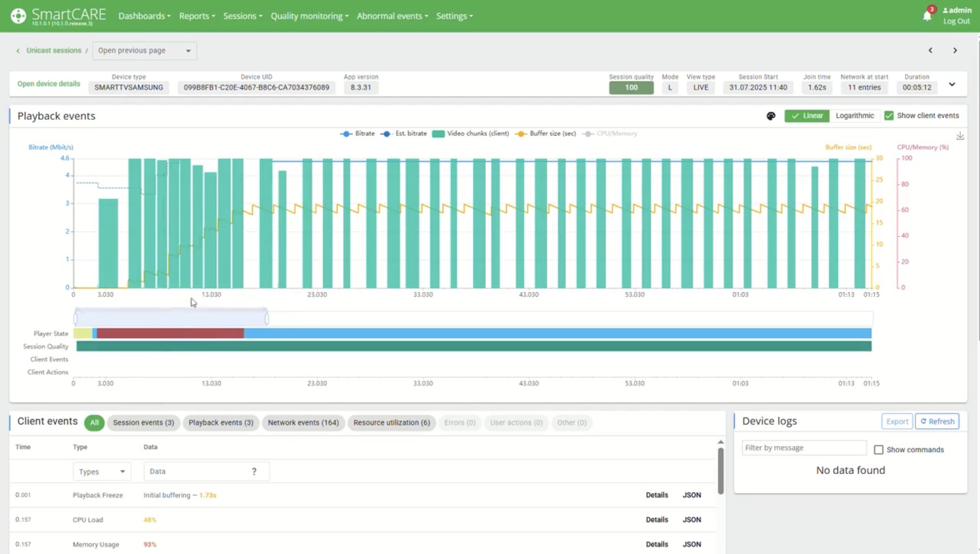The image size is (980, 554).
Task: Click the Initial buffering 1.73s text
Action: pyautogui.click(x=180, y=495)
